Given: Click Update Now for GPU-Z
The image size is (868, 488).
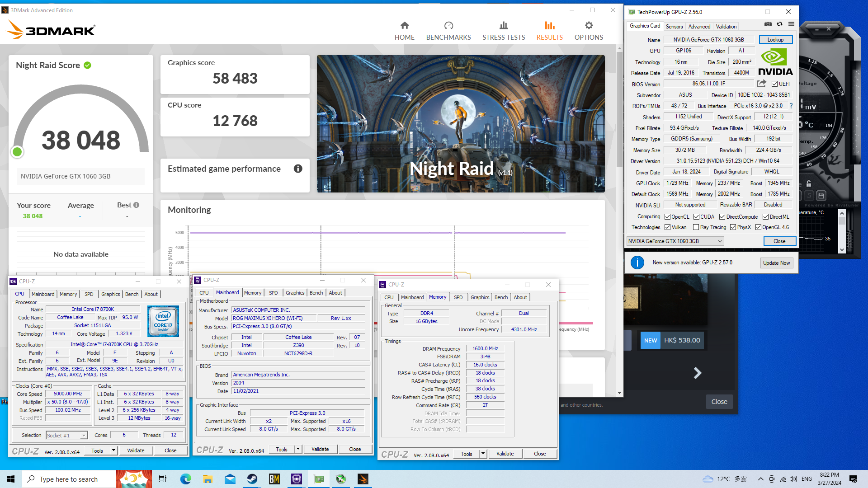Looking at the screenshot, I should [776, 263].
